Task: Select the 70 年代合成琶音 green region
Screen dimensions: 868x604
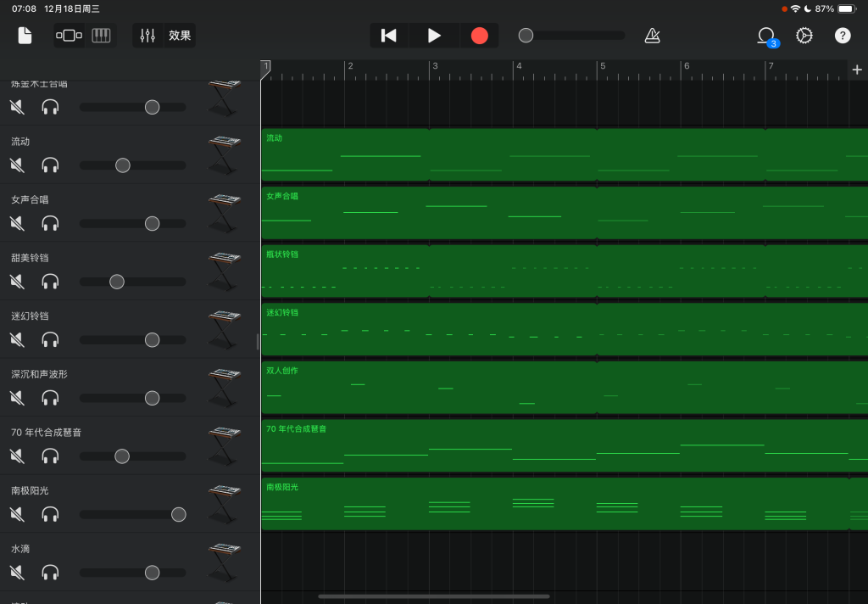Action: pyautogui.click(x=565, y=445)
